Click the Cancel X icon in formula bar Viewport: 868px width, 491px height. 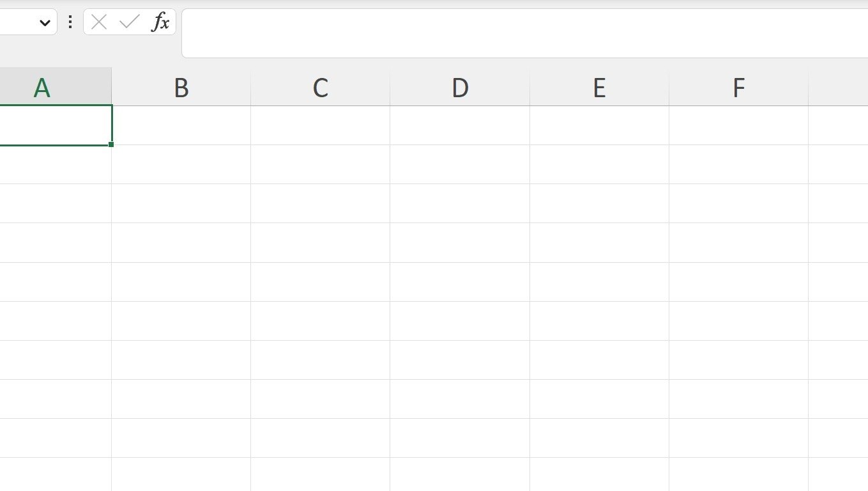(99, 22)
